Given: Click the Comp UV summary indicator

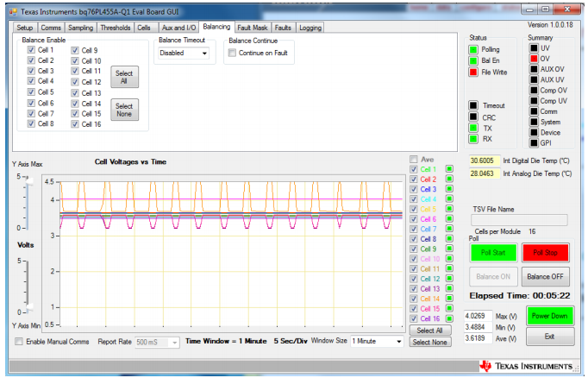Looking at the screenshot, I should tap(534, 101).
